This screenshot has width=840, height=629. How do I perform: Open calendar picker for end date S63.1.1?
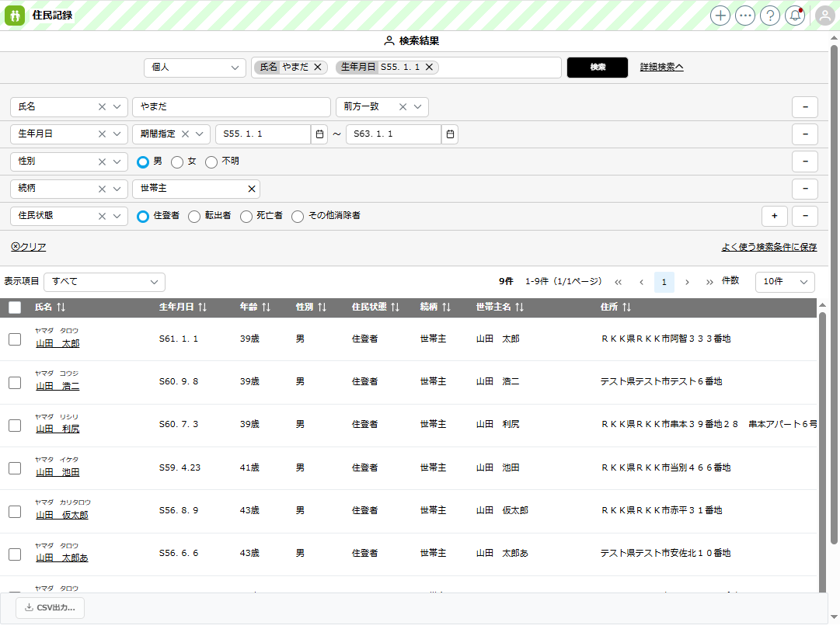pyautogui.click(x=450, y=134)
